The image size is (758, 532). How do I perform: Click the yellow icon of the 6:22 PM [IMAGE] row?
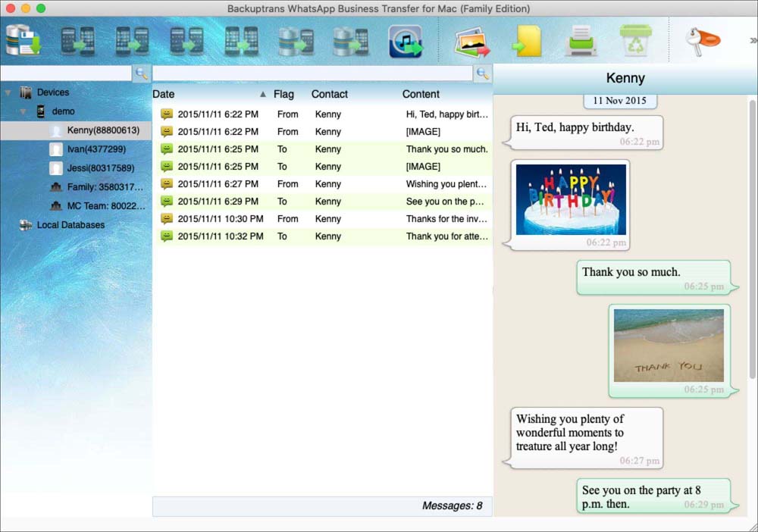(167, 131)
